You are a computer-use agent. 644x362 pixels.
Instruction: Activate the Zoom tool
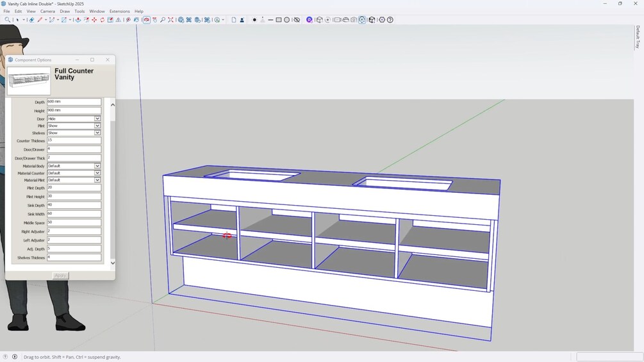(163, 20)
